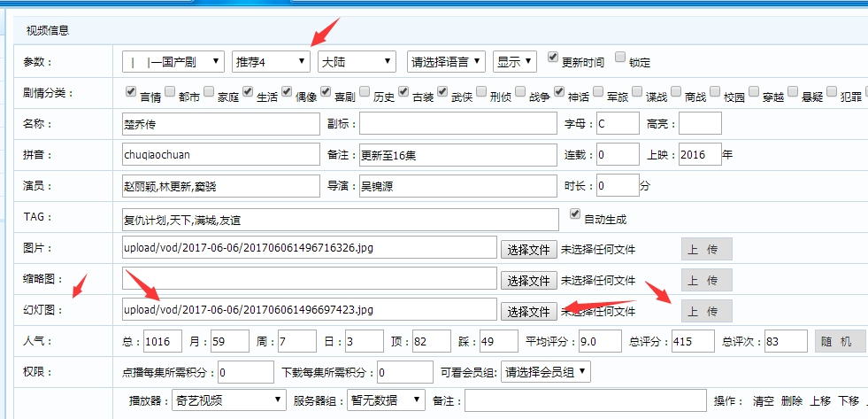Click the 上传 button for 缩略图
This screenshot has height=419, width=868.
click(x=706, y=280)
